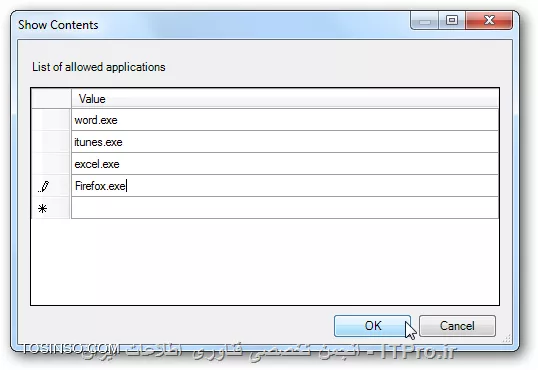Click the pencil edit-row indicator icon
Viewport: 538px width, 370px height.
[44, 186]
